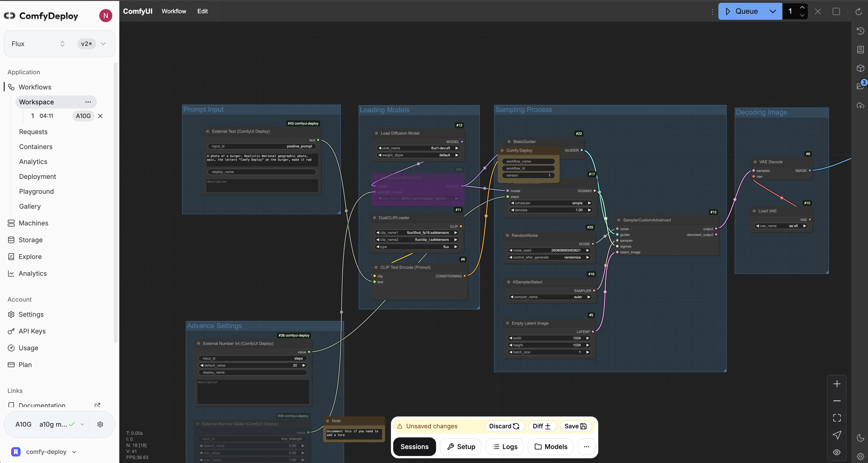Screen dimensions: 868x463
Task: Click the Save button
Action: pyautogui.click(x=575, y=426)
